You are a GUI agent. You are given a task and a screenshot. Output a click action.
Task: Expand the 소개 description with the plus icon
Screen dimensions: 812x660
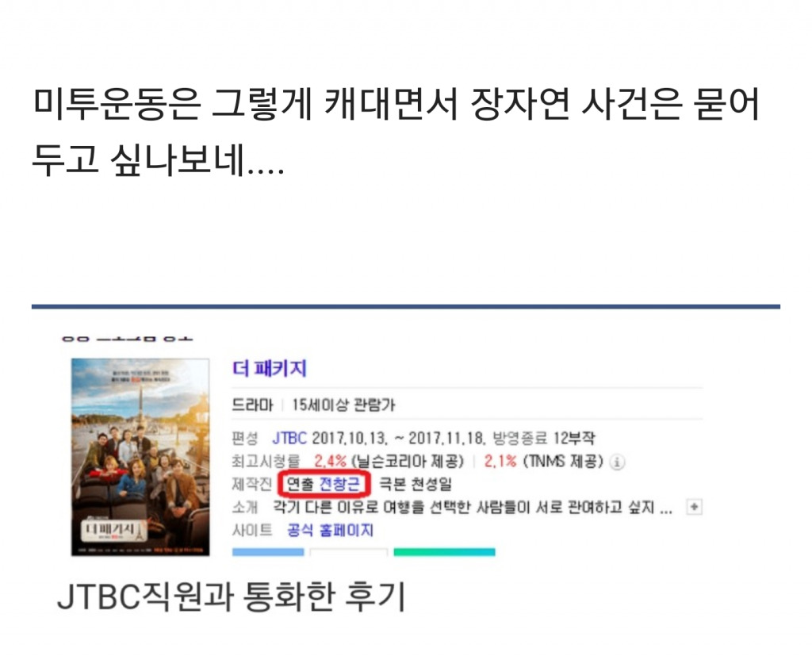point(694,507)
